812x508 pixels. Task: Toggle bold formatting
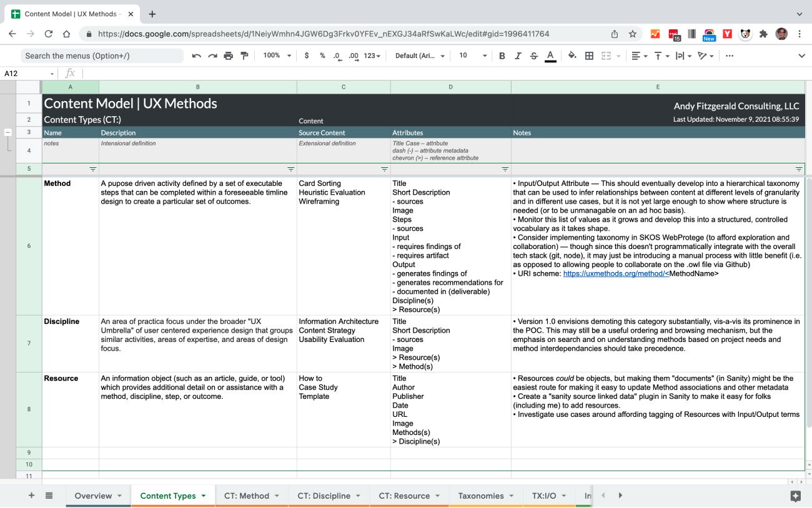pyautogui.click(x=502, y=56)
